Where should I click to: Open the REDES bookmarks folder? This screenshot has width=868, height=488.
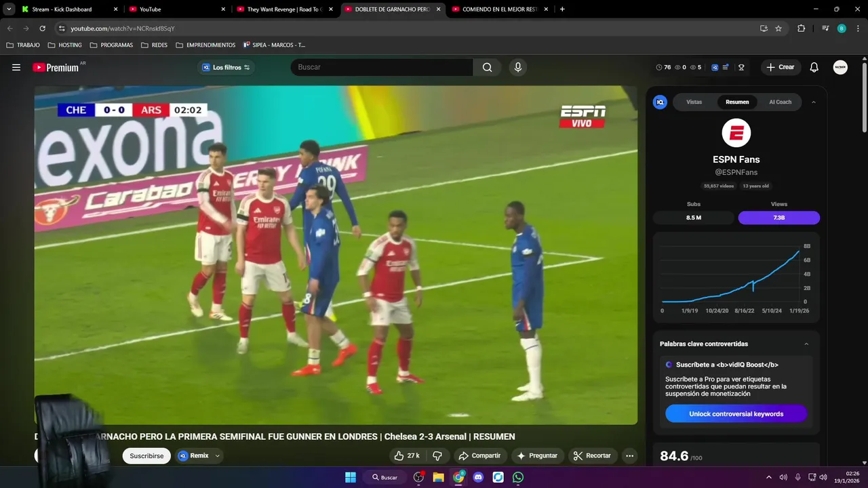(154, 45)
